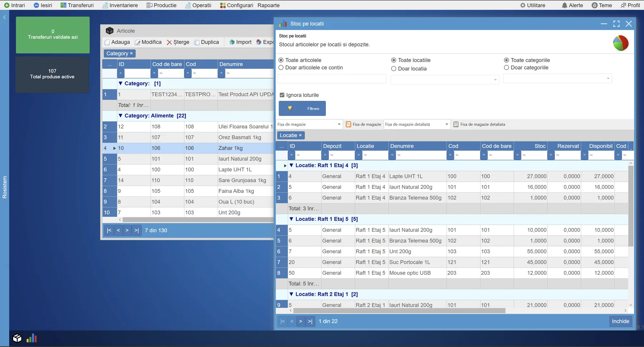Collapse the Locatie Raft 1 Etaj 5 group
This screenshot has height=347, width=644.
pos(291,219)
